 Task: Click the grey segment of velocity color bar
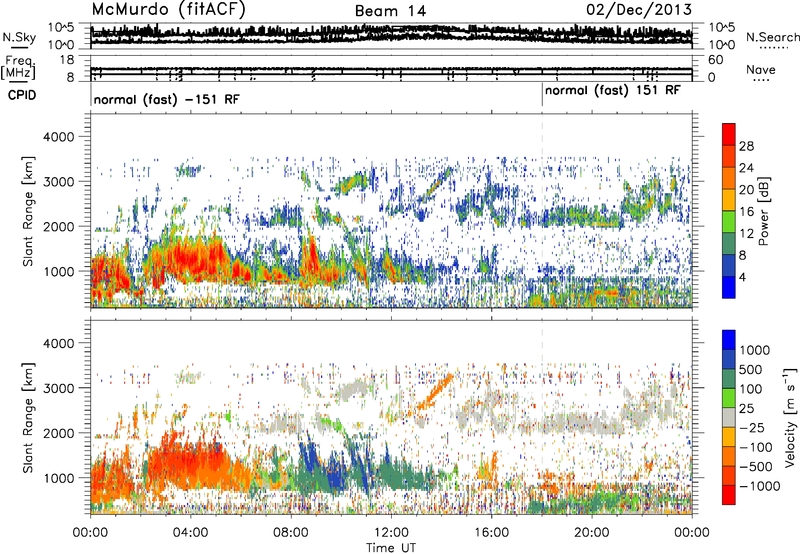click(x=729, y=417)
